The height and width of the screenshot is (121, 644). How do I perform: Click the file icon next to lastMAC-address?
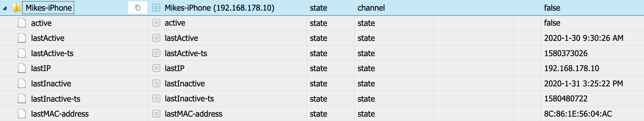[22, 114]
